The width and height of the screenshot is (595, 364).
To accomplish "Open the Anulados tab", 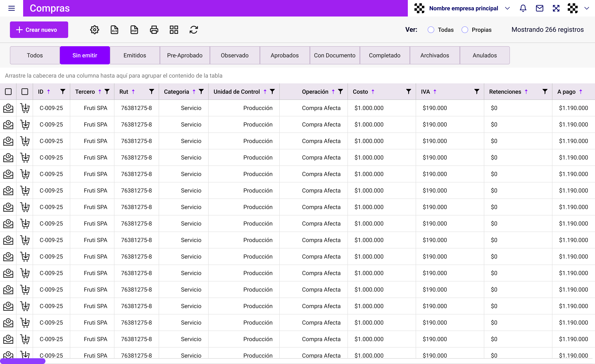I will coord(485,55).
